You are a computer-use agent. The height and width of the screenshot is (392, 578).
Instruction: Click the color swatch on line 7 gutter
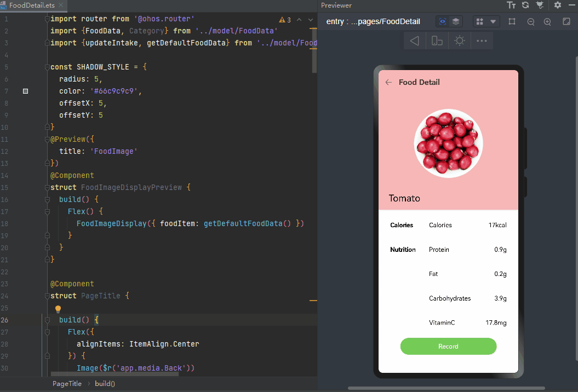pyautogui.click(x=25, y=91)
